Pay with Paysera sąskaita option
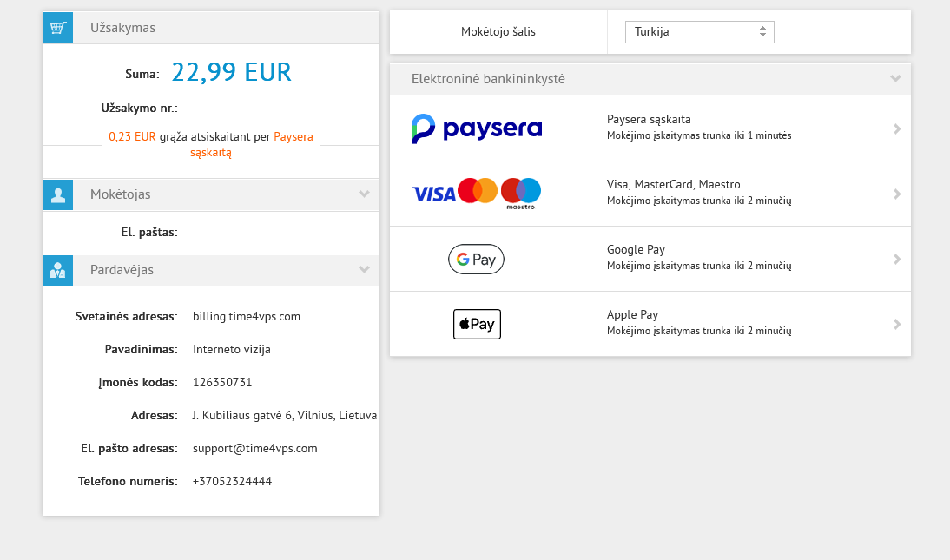The height and width of the screenshot is (560, 950). [x=649, y=120]
